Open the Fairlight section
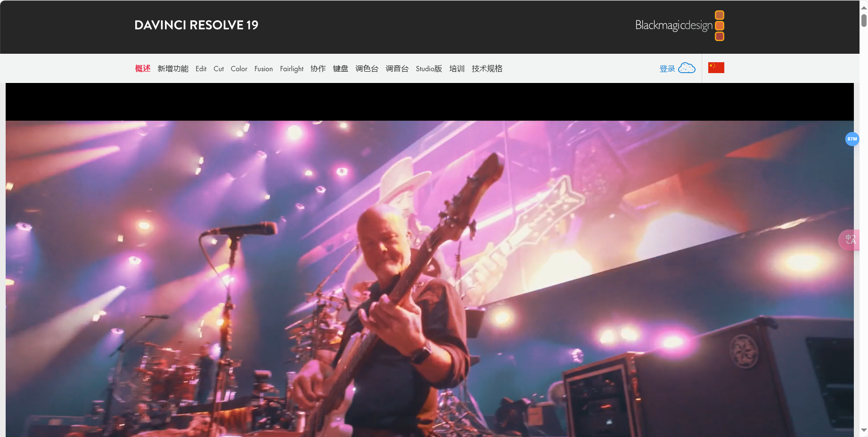Screen dimensions: 868x437 point(292,68)
